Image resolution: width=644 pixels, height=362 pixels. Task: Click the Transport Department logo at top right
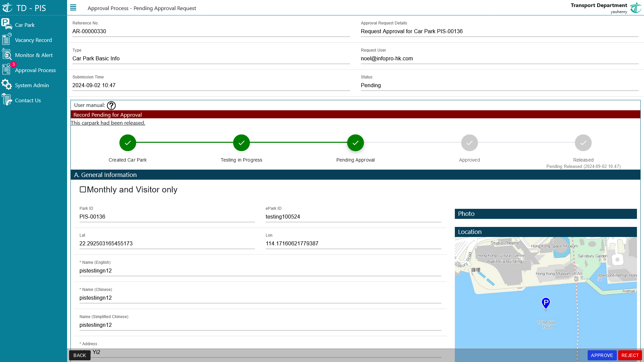(x=636, y=8)
